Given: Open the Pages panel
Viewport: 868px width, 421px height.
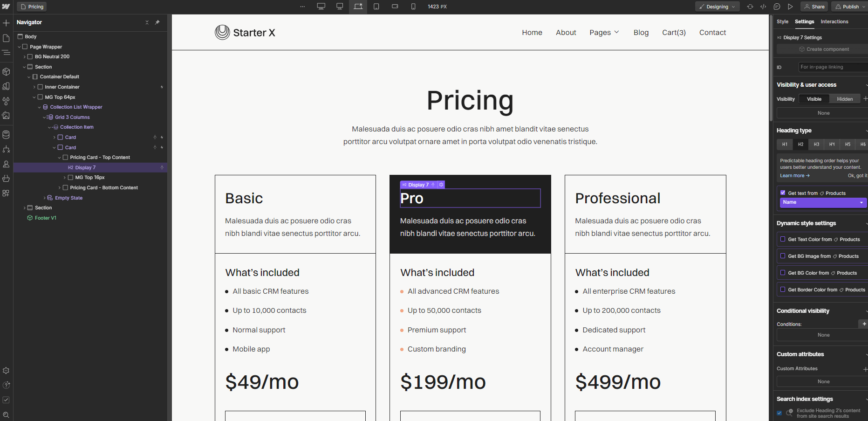Looking at the screenshot, I should [x=7, y=38].
